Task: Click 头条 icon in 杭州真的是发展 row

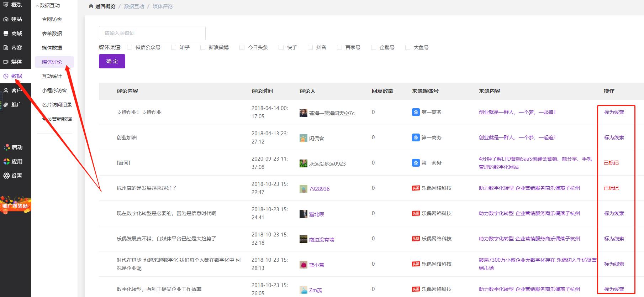Action: click(416, 188)
